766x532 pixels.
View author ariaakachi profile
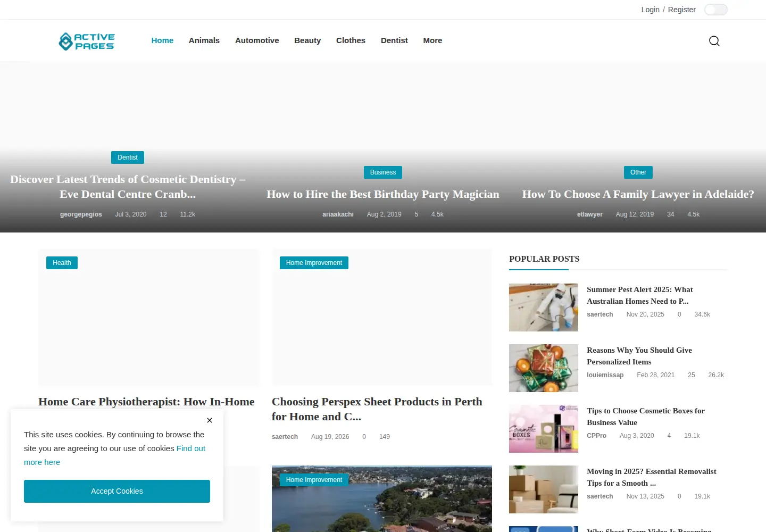(338, 214)
